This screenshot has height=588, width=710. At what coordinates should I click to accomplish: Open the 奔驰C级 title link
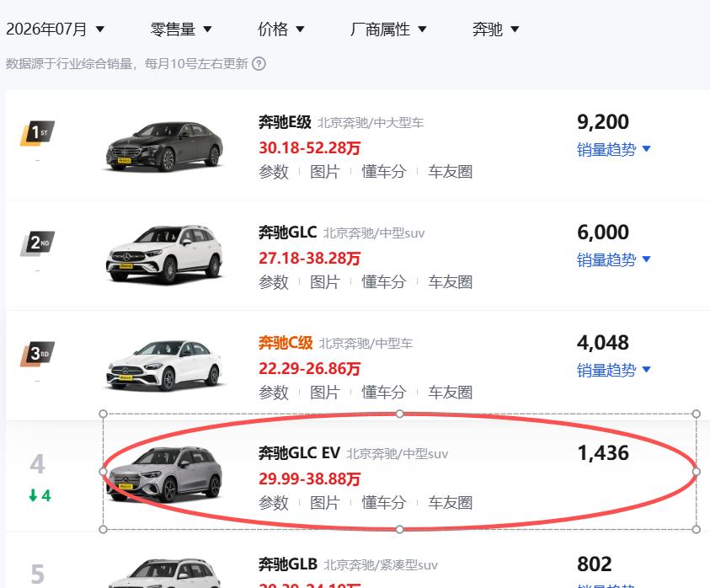[x=286, y=343]
